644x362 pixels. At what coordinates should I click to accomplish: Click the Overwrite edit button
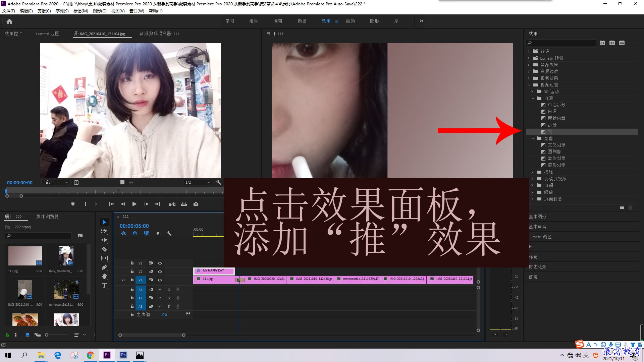(x=184, y=204)
